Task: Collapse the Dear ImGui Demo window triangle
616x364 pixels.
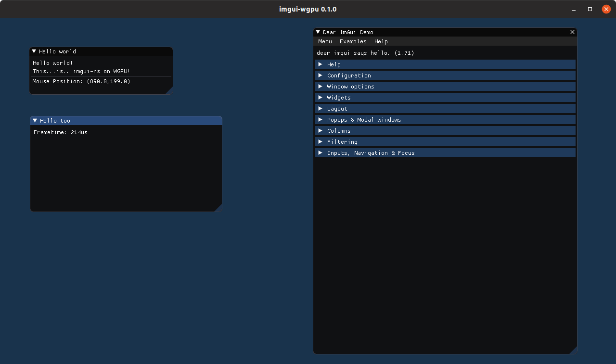Action: (x=318, y=32)
